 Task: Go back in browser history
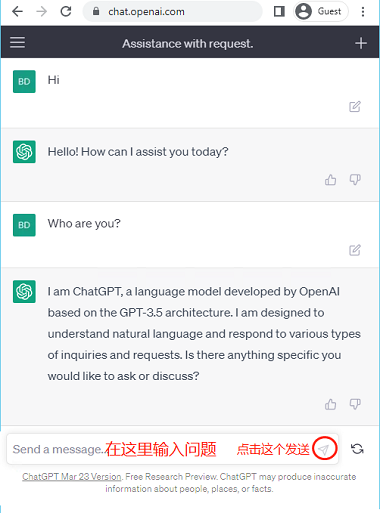(x=17, y=12)
